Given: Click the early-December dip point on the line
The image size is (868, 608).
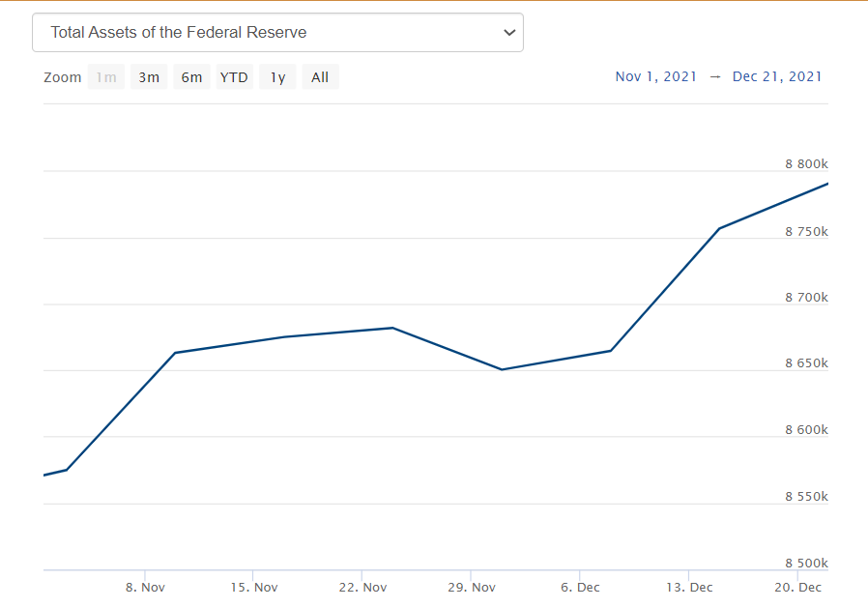Looking at the screenshot, I should pos(502,369).
